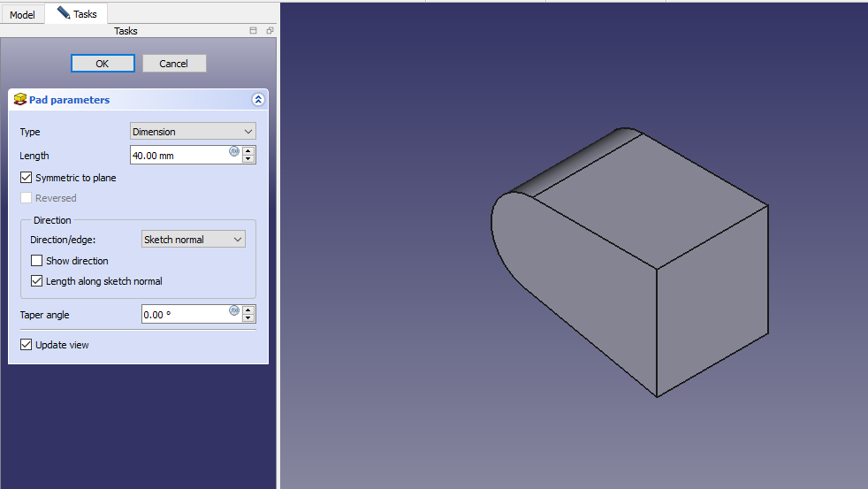Open the Direction/edge Sketch normal dropdown

coord(194,240)
